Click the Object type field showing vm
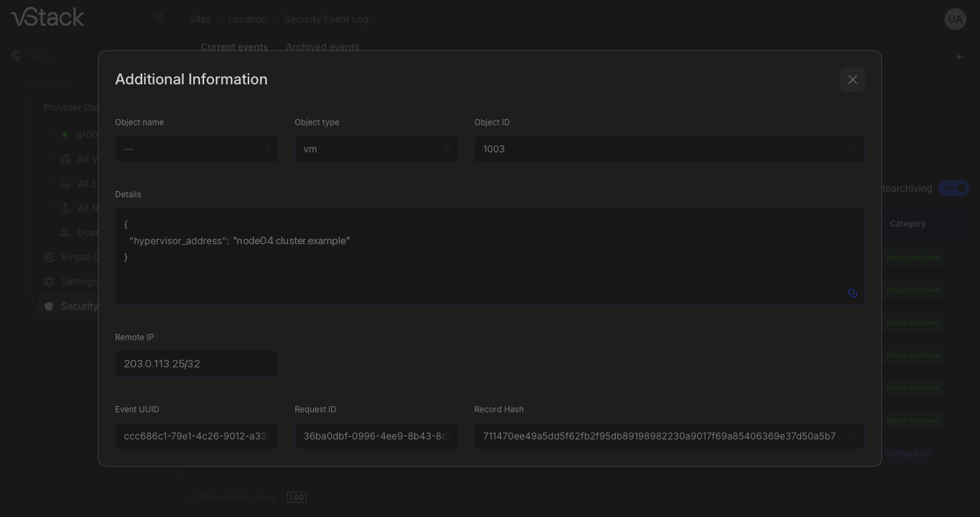 point(376,149)
